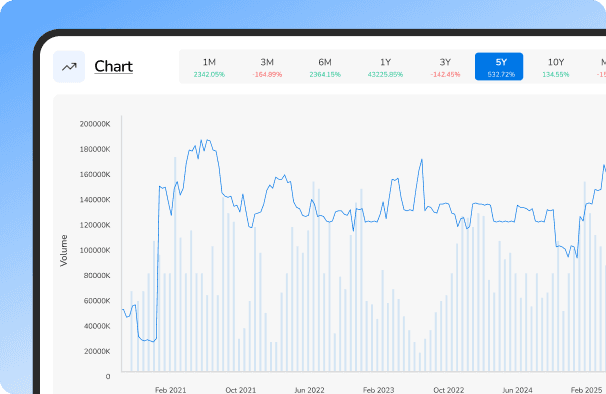Screen dimensions: 606x394
Task: Select the 1Y time range tab
Action: (x=385, y=67)
